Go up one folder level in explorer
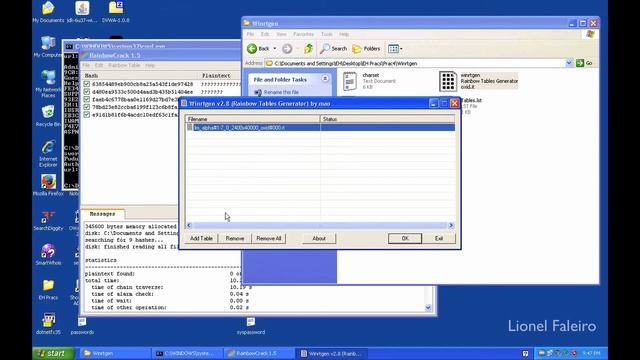640x360 pixels. [308, 49]
